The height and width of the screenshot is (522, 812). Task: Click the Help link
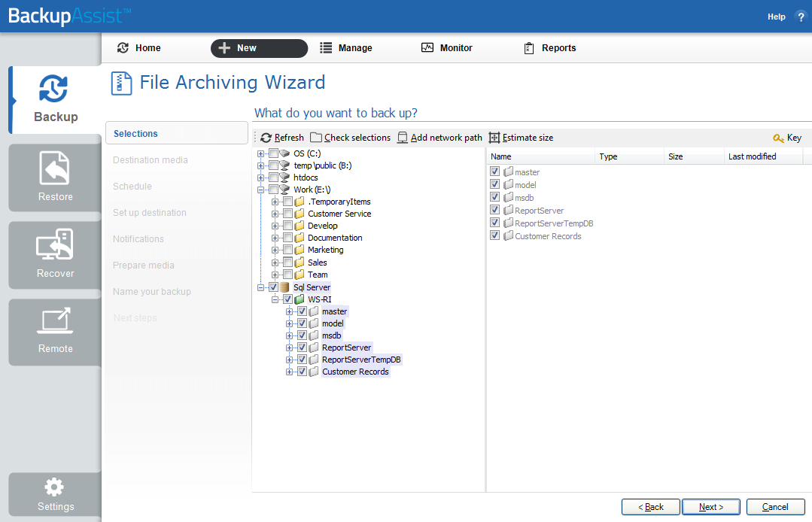pyautogui.click(x=777, y=17)
